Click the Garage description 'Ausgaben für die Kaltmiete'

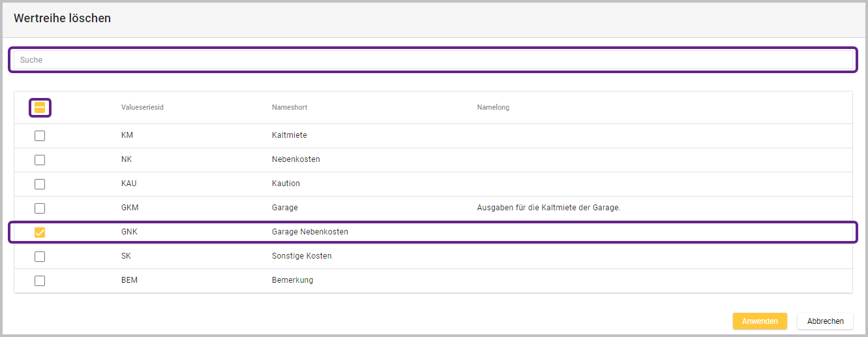tap(548, 208)
